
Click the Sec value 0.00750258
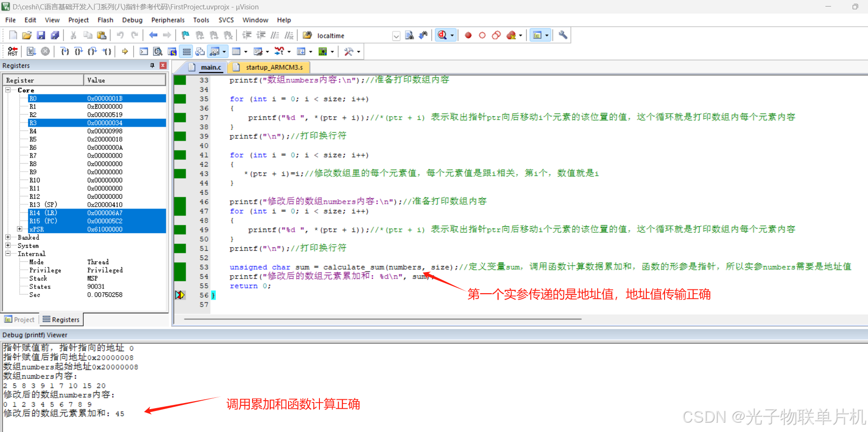click(105, 295)
